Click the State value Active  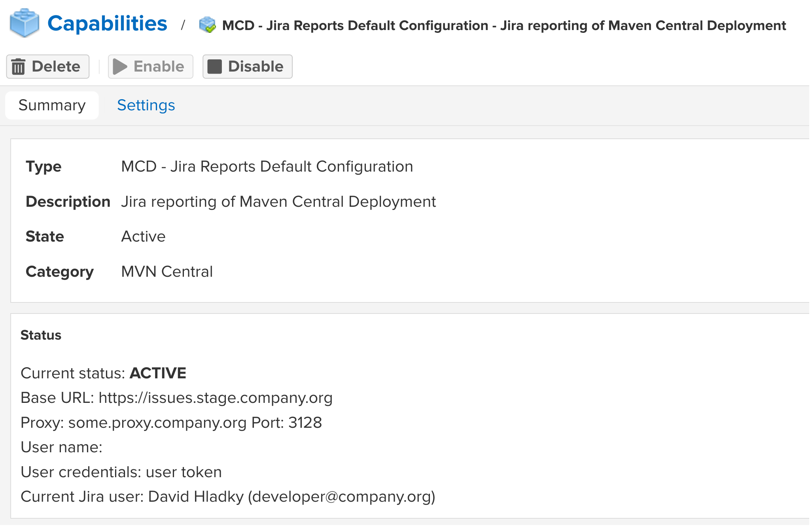pyautogui.click(x=143, y=236)
